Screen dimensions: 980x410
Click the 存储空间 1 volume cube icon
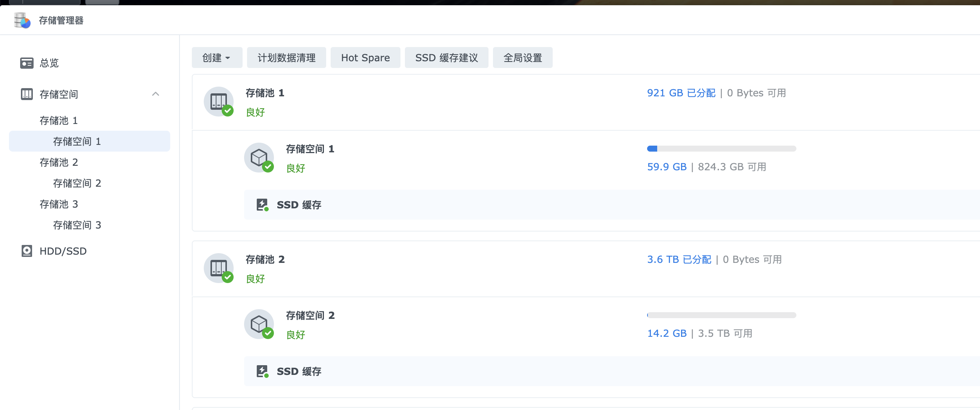[x=259, y=158]
